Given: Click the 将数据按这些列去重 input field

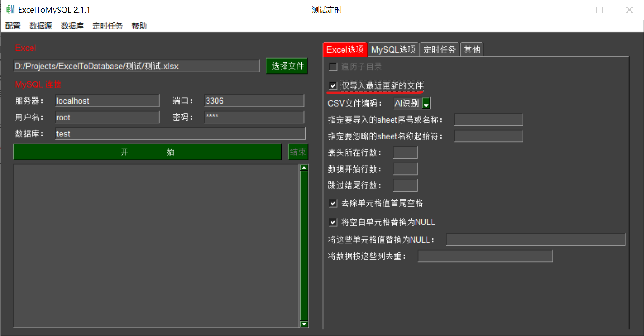Looking at the screenshot, I should click(485, 256).
